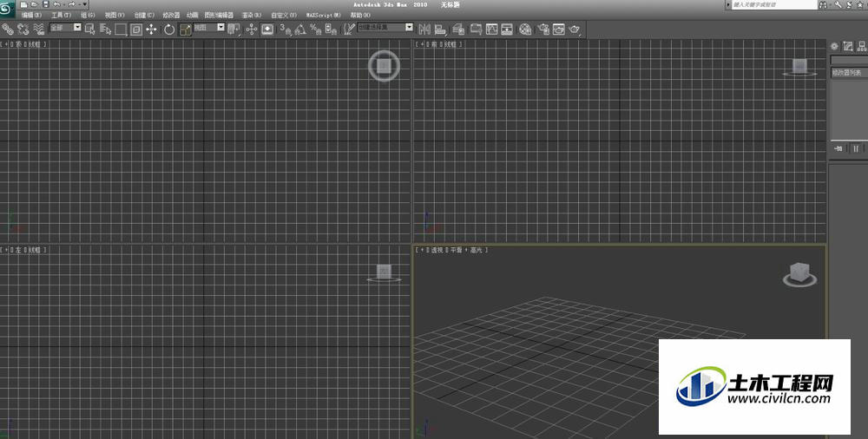
Task: Open the 工具(T) Tools menu
Action: click(x=61, y=15)
